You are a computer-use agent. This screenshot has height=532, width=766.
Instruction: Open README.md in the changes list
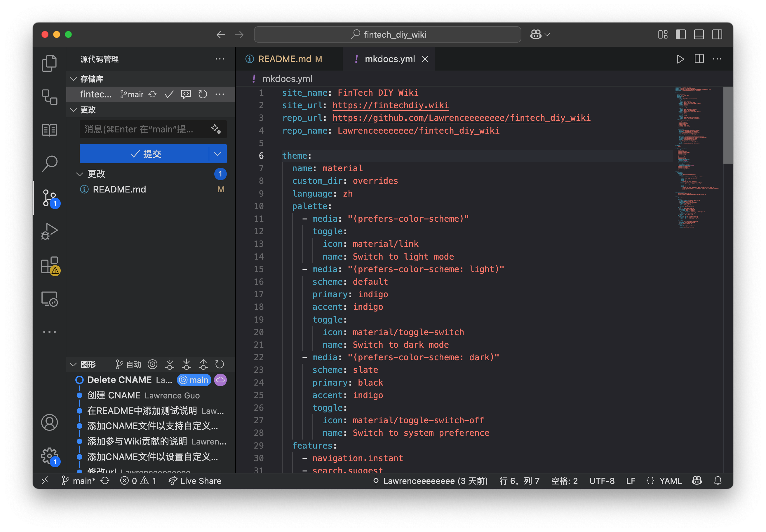151,189
